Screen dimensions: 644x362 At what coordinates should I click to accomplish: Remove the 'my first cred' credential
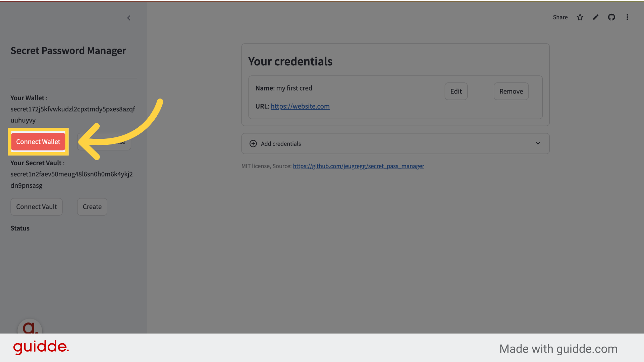coord(511,91)
